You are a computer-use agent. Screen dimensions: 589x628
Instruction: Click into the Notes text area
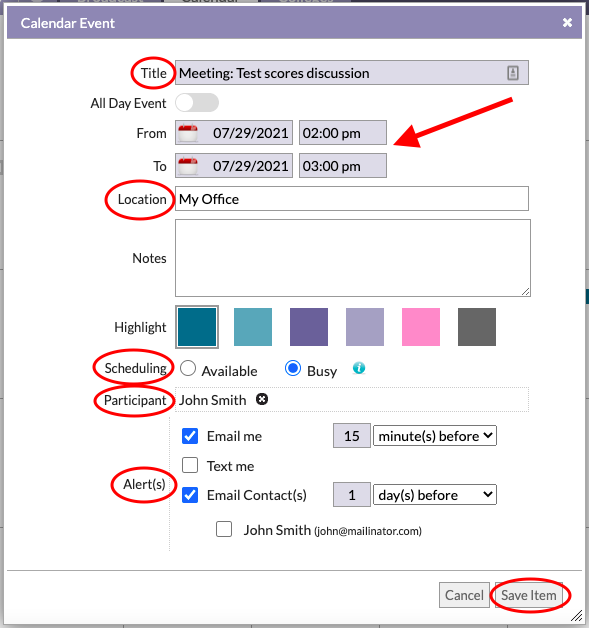(353, 258)
